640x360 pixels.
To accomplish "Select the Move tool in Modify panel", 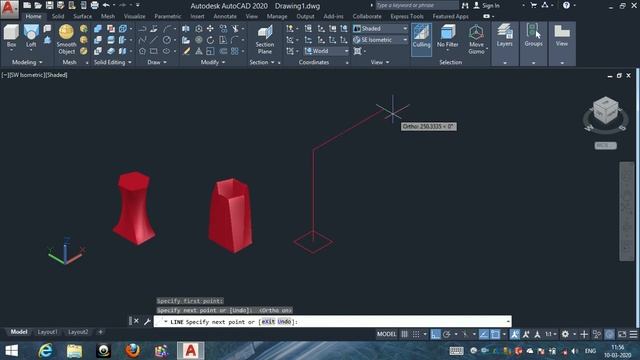I will pyautogui.click(x=210, y=29).
